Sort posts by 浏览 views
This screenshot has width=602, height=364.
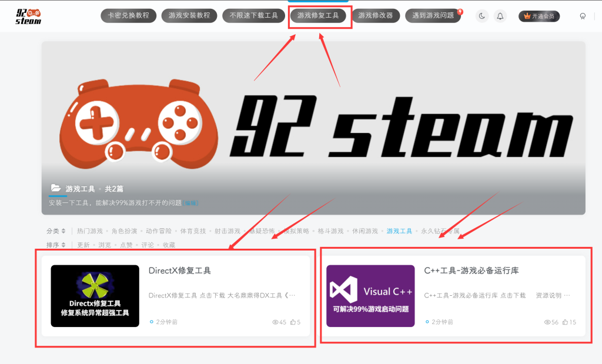click(x=104, y=245)
